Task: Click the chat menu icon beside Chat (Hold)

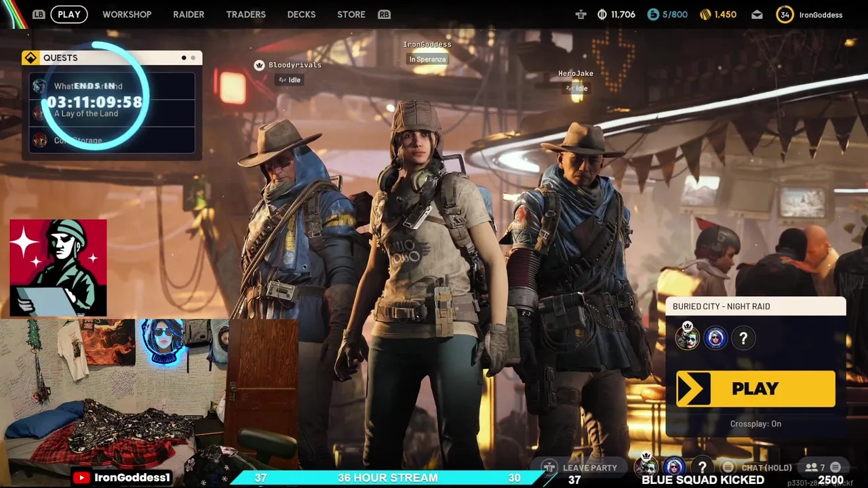Action: click(728, 467)
